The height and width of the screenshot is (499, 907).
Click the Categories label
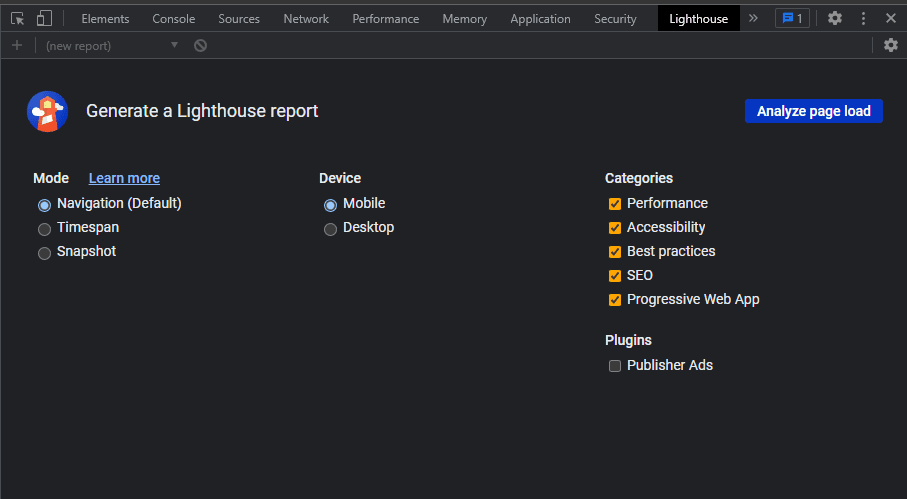point(639,178)
